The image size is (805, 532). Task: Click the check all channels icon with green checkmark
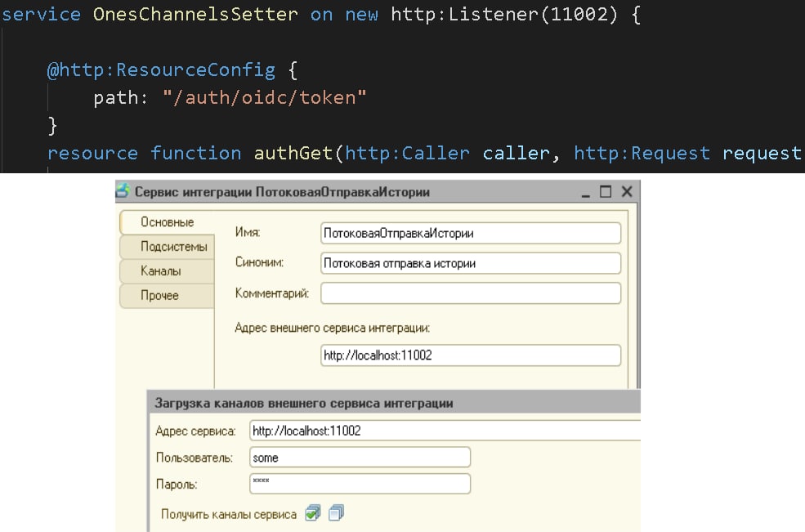(x=313, y=513)
